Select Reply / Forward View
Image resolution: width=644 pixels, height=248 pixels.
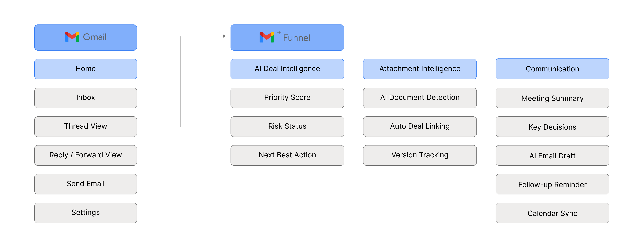[x=86, y=155]
